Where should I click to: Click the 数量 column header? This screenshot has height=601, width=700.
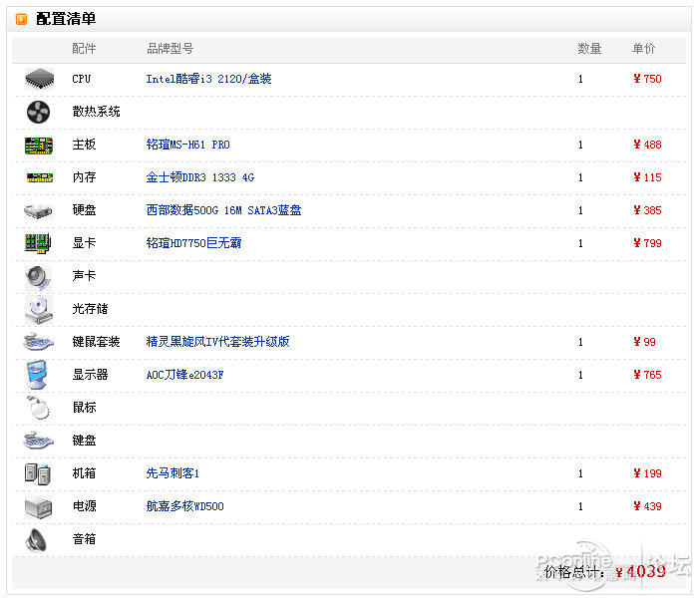[x=589, y=49]
